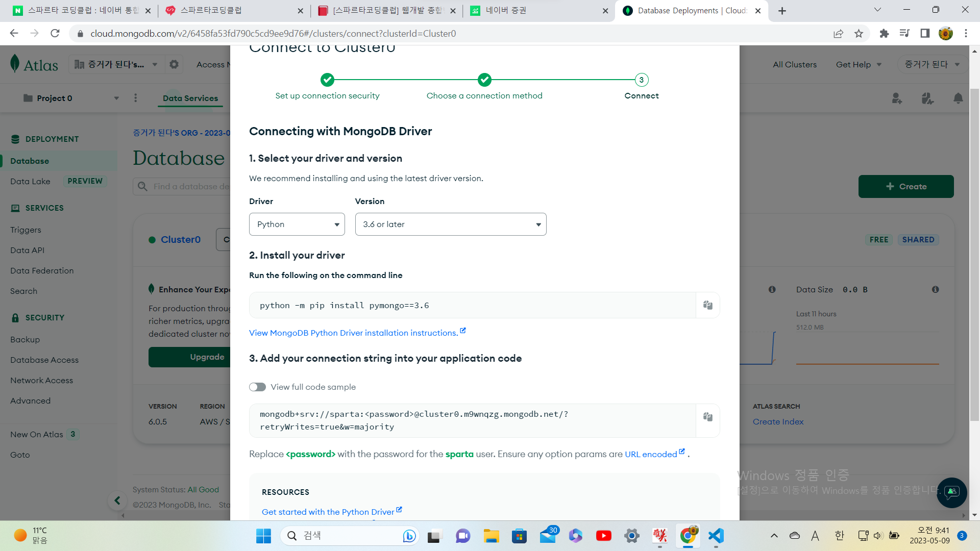
Task: Expand the Get Help dropdown
Action: 859,65
